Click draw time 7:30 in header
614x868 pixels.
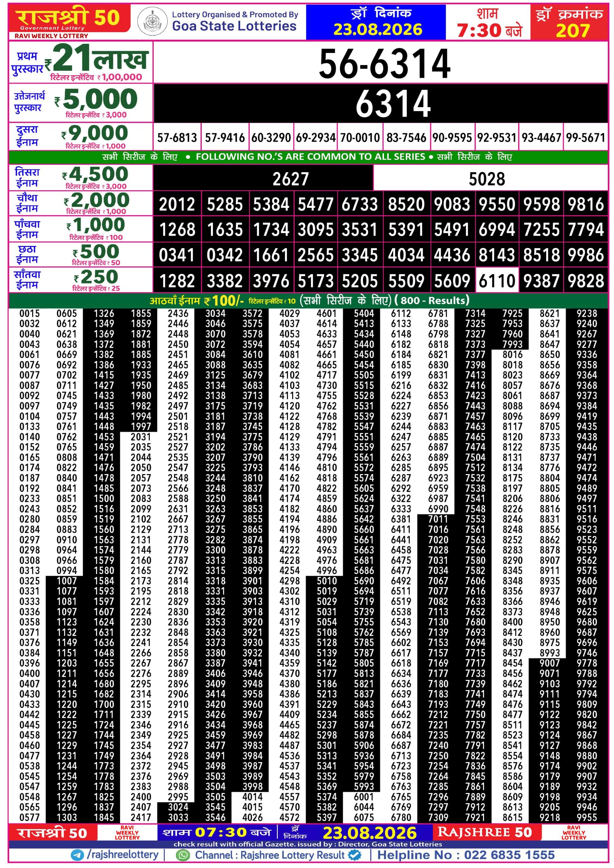click(x=479, y=30)
